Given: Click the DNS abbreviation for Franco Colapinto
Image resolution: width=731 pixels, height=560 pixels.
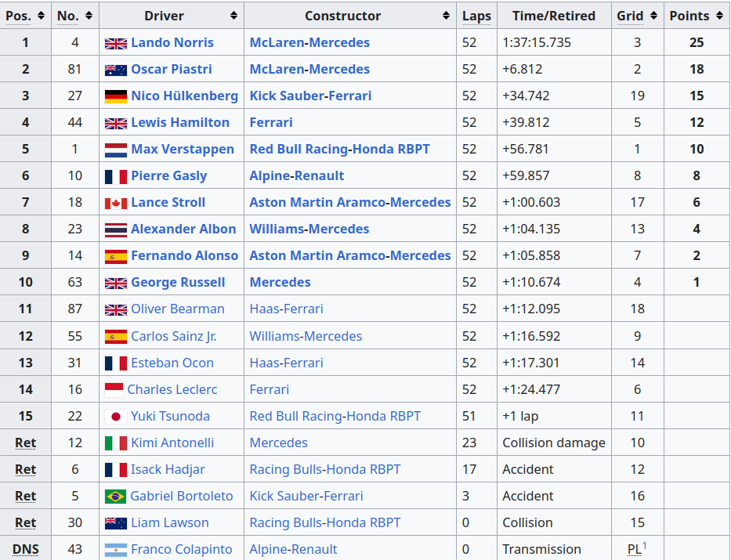Looking at the screenshot, I should tap(26, 550).
